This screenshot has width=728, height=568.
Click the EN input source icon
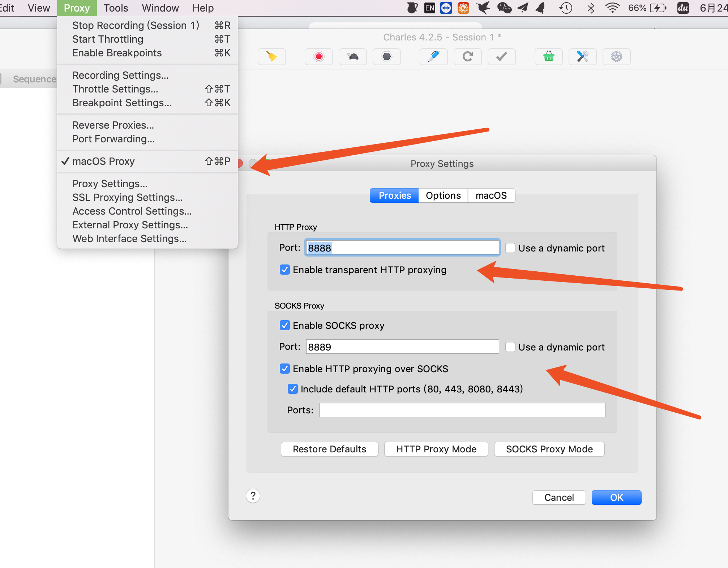tap(429, 8)
